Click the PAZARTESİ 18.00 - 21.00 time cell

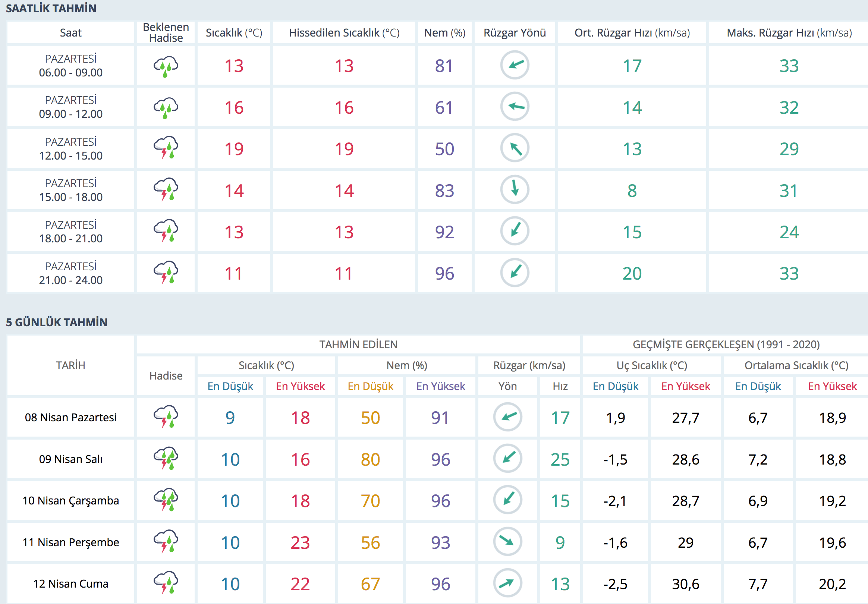click(71, 232)
